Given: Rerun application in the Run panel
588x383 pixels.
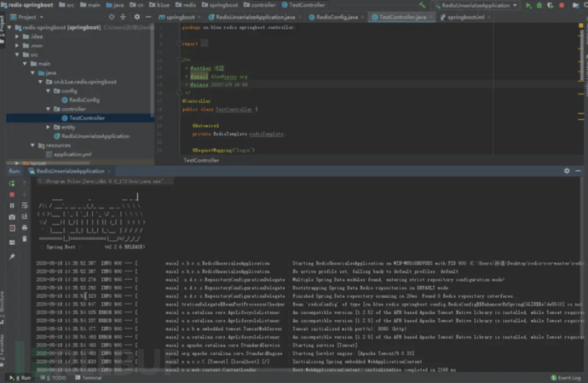Looking at the screenshot, I should click(x=12, y=182).
